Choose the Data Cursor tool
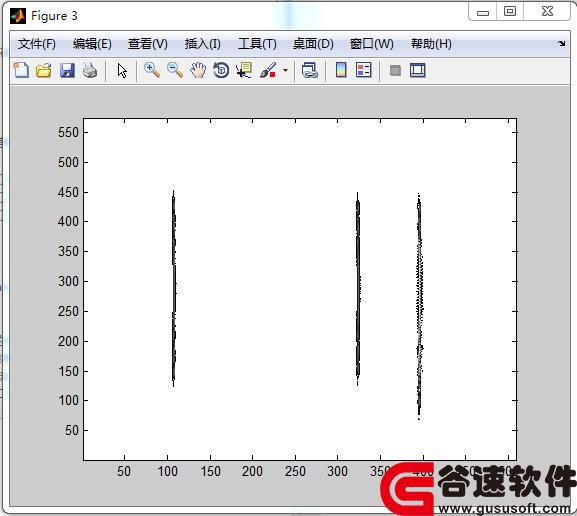Image resolution: width=577 pixels, height=516 pixels. coord(244,70)
